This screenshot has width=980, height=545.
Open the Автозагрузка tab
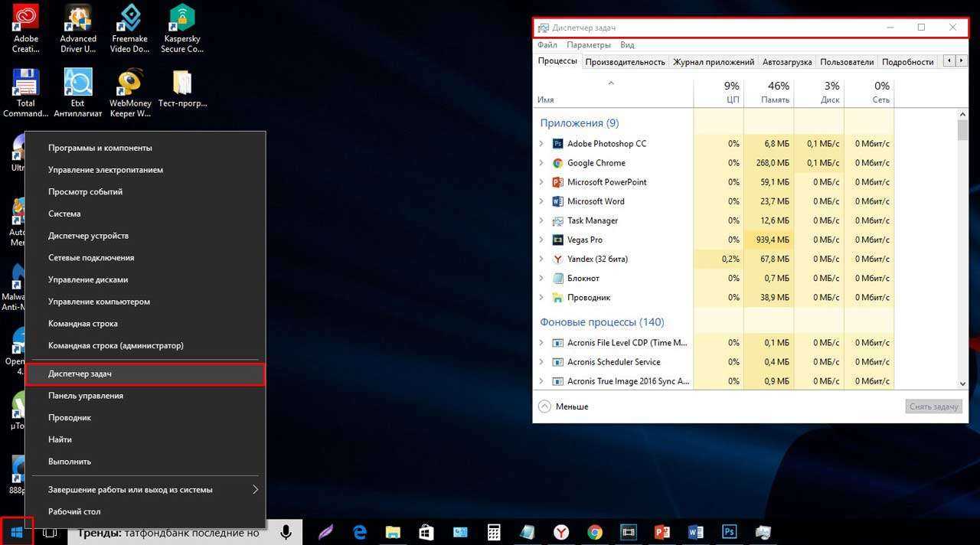pos(787,61)
